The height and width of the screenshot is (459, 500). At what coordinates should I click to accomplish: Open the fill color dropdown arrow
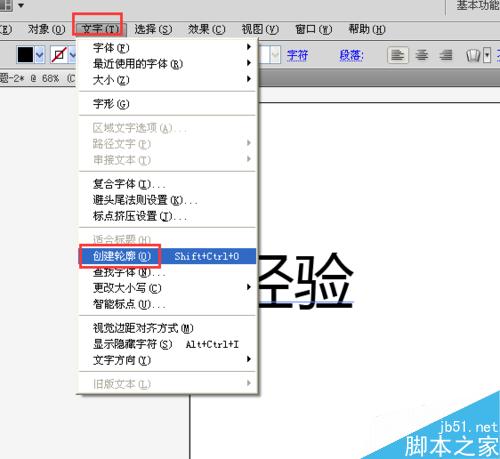point(39,55)
